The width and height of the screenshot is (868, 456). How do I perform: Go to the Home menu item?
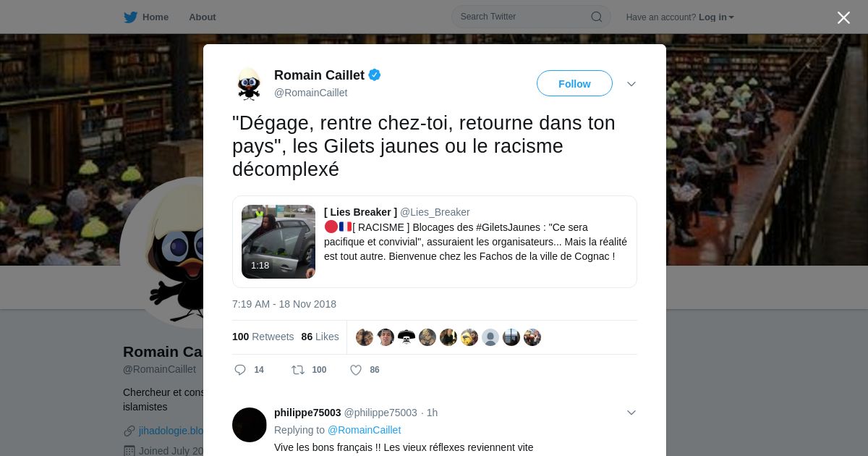[156, 17]
